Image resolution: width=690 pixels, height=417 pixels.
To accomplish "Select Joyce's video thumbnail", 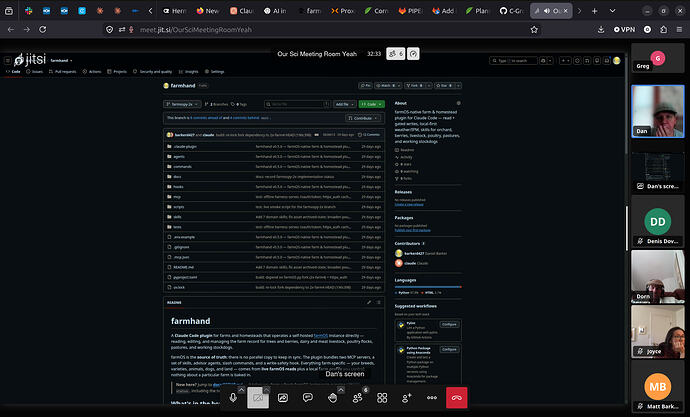I will (658, 331).
